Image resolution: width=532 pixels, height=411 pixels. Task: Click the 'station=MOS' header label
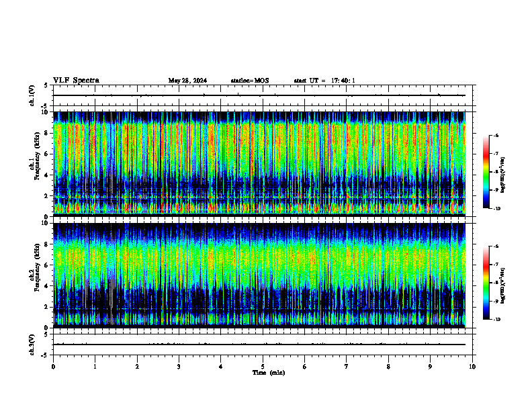point(250,81)
